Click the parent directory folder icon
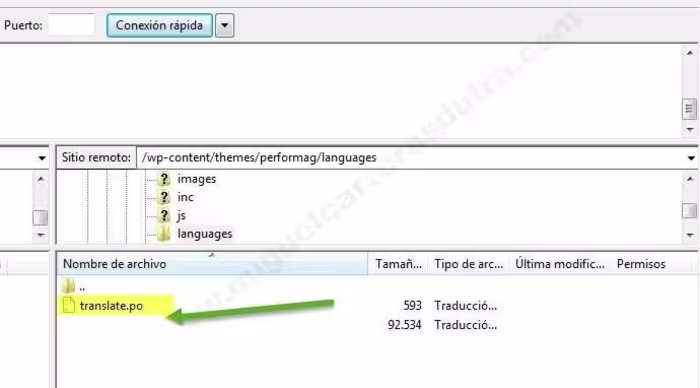 [69, 285]
